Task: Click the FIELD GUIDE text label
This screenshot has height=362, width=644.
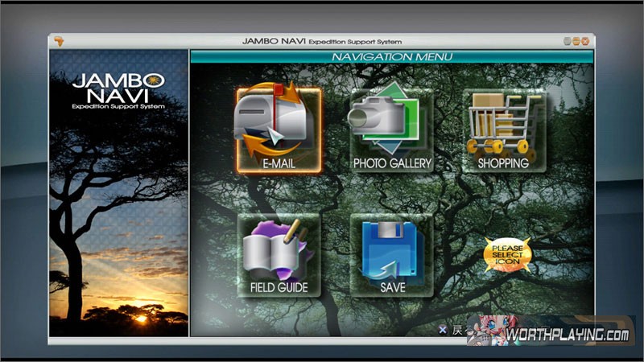Action: pyautogui.click(x=273, y=287)
